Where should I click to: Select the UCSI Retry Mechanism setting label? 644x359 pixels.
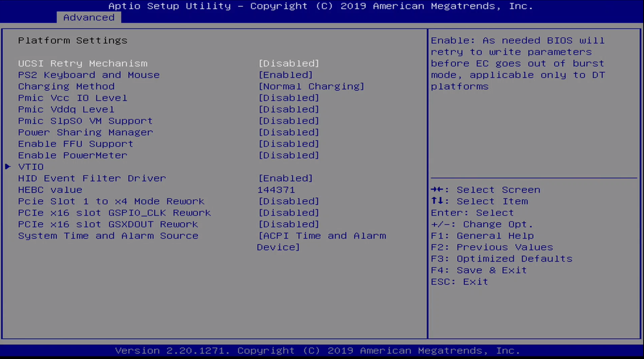pyautogui.click(x=83, y=63)
